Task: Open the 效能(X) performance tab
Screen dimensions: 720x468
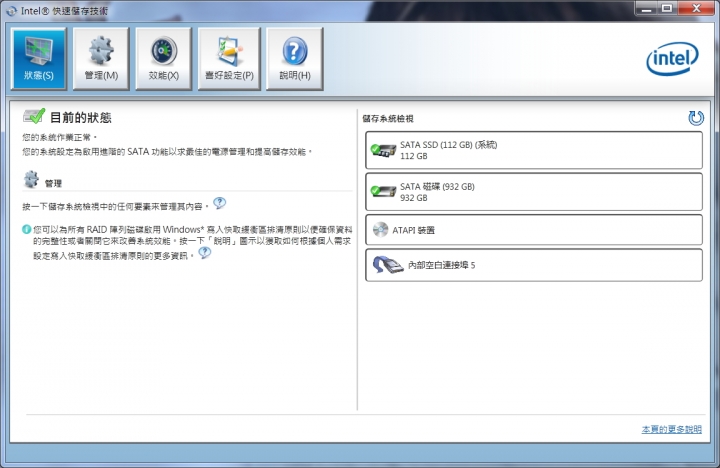Action: click(x=163, y=58)
